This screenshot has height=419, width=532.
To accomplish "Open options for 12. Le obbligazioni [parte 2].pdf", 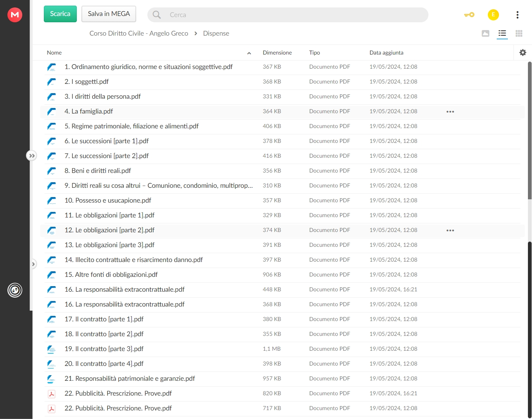I will click(x=450, y=230).
